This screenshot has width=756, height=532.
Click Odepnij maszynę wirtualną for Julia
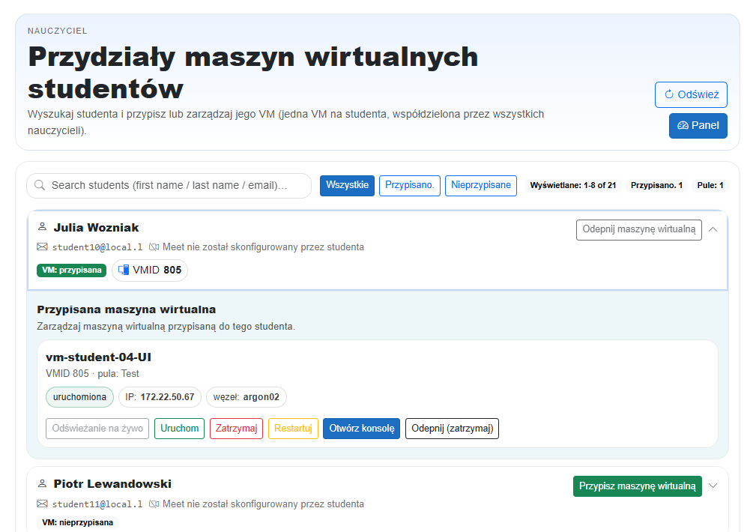pos(638,229)
